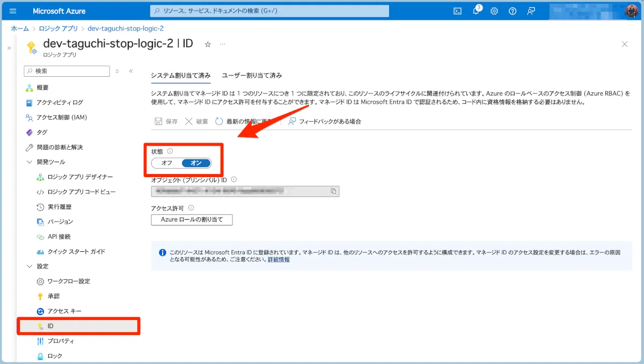The height and width of the screenshot is (364, 644).
Task: Click info icon next to 状態
Action: pos(170,151)
